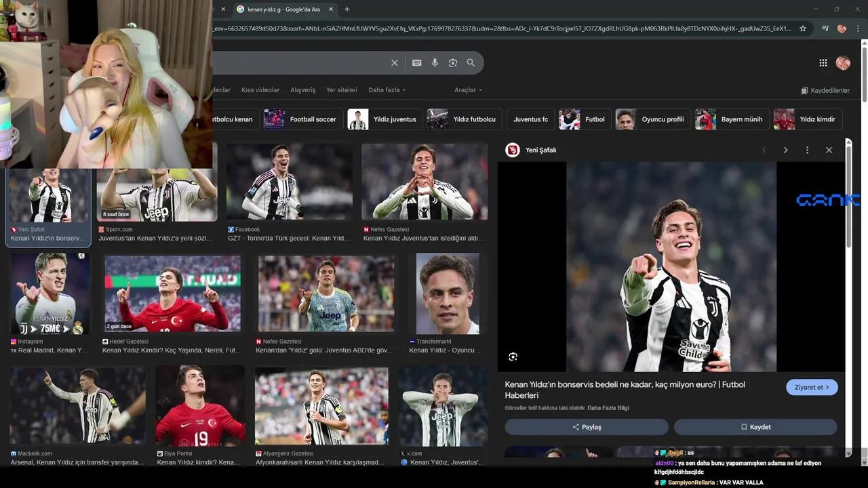Select the Yıldız futbolcu filter chip
Image resolution: width=868 pixels, height=488 pixels.
click(x=465, y=119)
